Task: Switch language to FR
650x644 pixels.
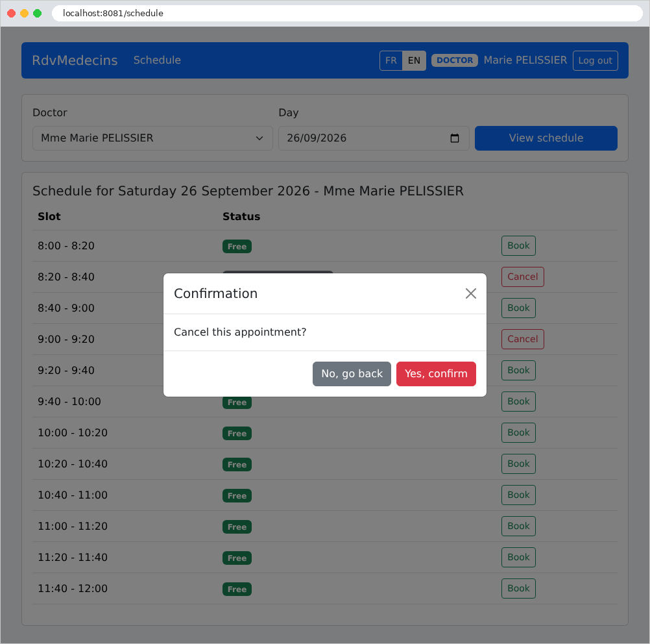Action: [391, 60]
